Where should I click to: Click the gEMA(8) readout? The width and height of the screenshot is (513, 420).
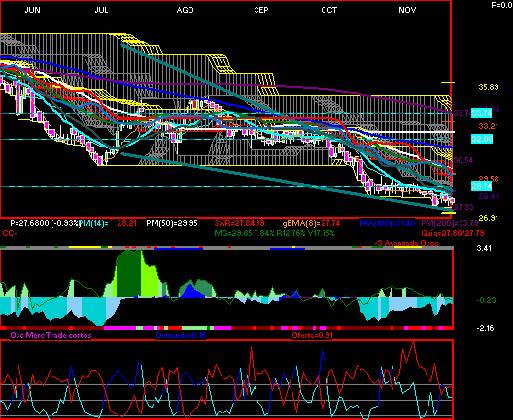pos(311,223)
